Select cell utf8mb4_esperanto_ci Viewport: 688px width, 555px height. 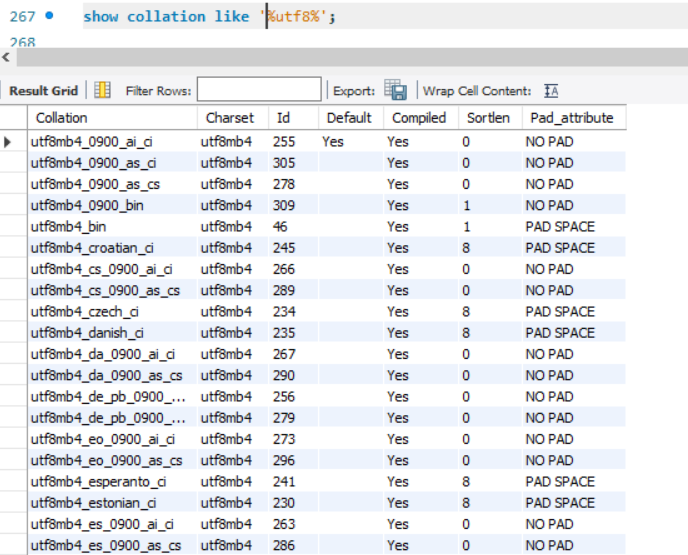(112, 482)
